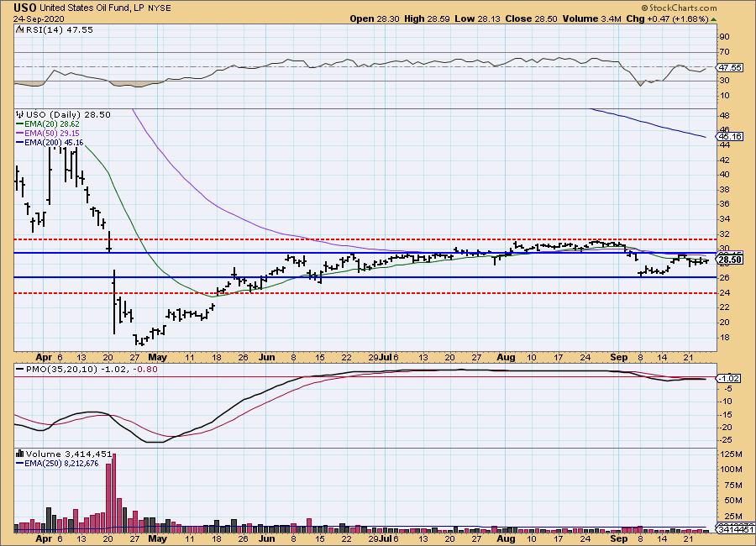Click 'Aug' on the date axis under the price panel

pos(506,357)
